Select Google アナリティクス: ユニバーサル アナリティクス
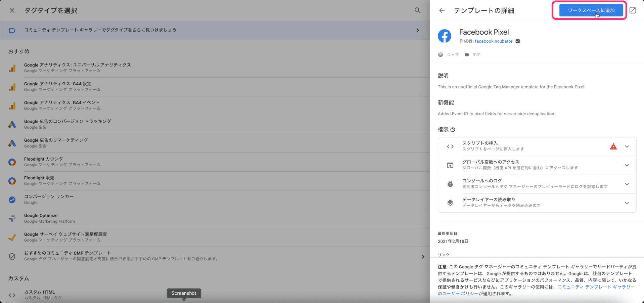 click(215, 68)
